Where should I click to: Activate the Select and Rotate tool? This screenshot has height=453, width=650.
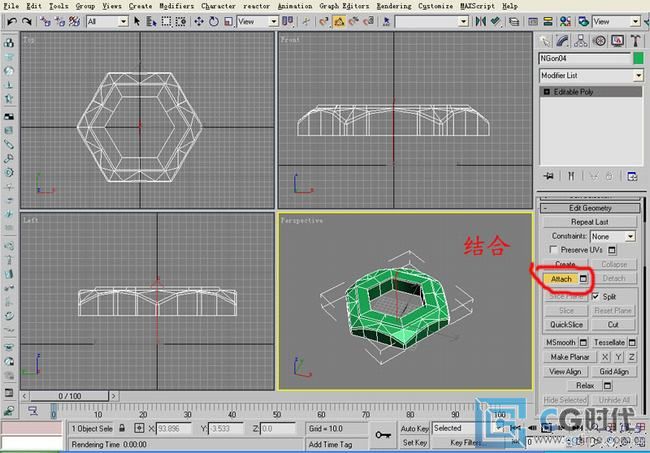[214, 21]
